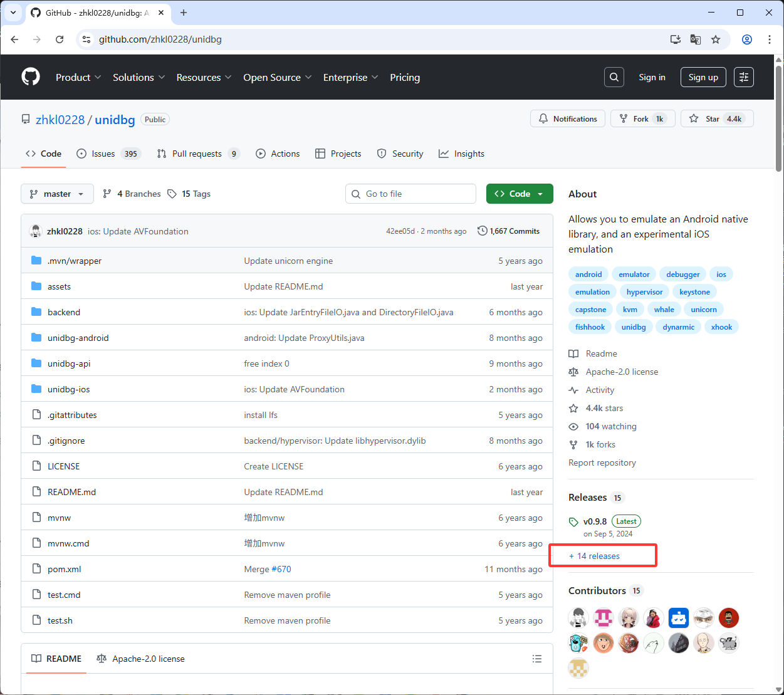Open Report repository link
Image resolution: width=784 pixels, height=695 pixels.
click(x=602, y=462)
